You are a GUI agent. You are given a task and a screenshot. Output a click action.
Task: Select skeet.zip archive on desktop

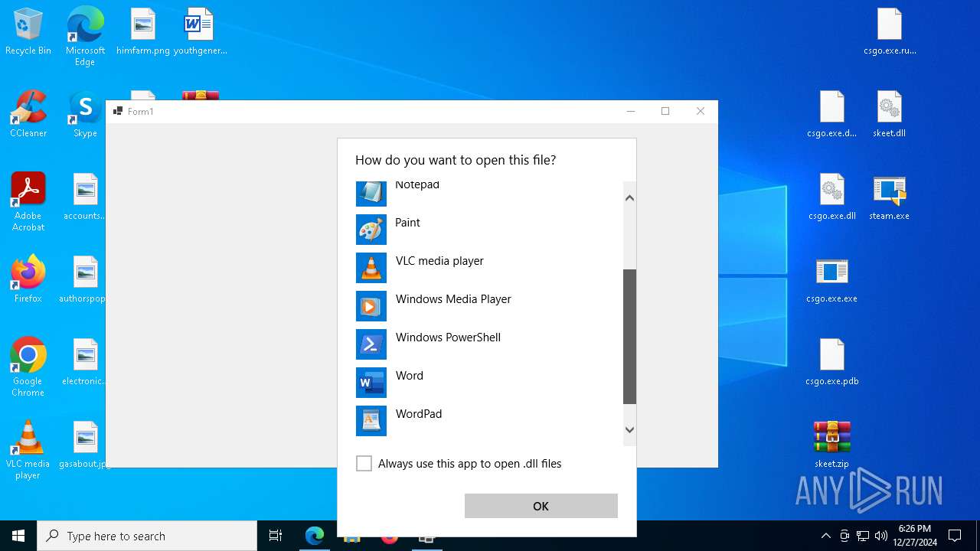click(832, 445)
